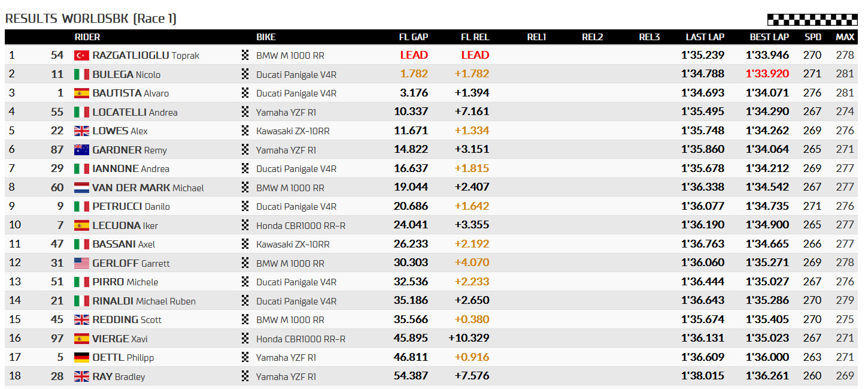Click Bulega's red best lap time 1'33.920
The height and width of the screenshot is (389, 868).
point(767,74)
